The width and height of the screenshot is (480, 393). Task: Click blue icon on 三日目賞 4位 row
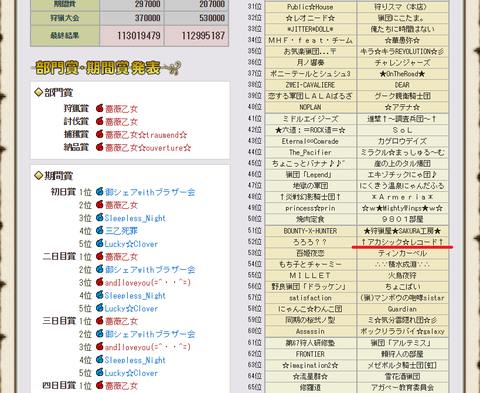(x=99, y=360)
